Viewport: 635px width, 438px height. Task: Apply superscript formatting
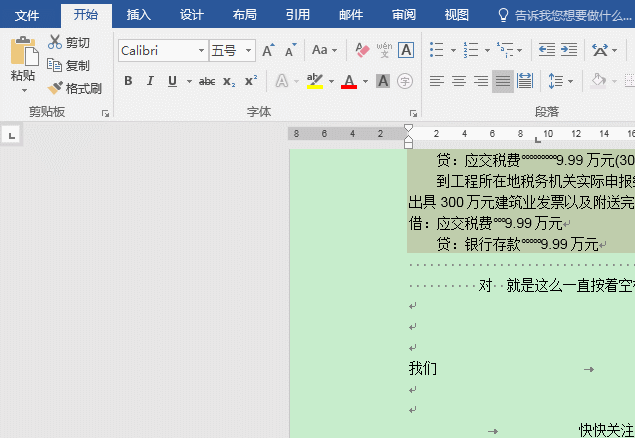tap(251, 81)
